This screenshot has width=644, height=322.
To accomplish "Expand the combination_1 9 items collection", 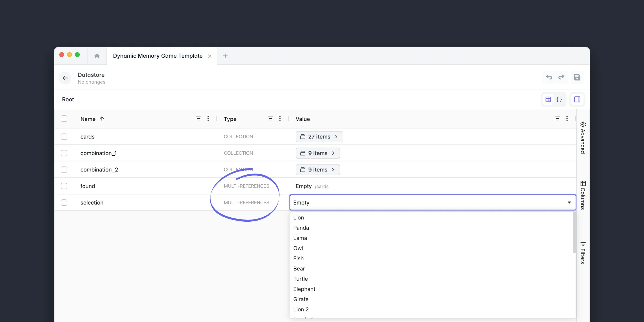I will point(318,153).
